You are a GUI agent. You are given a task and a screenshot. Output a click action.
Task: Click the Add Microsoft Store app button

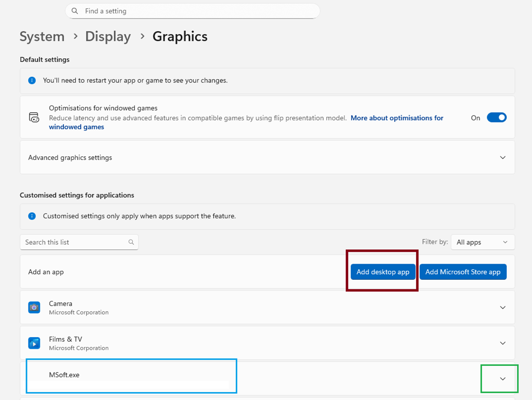463,272
